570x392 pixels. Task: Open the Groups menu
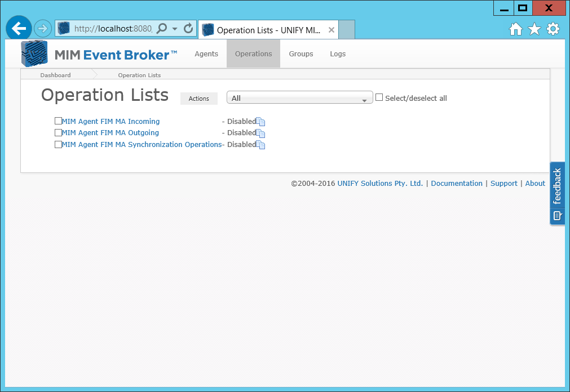301,54
